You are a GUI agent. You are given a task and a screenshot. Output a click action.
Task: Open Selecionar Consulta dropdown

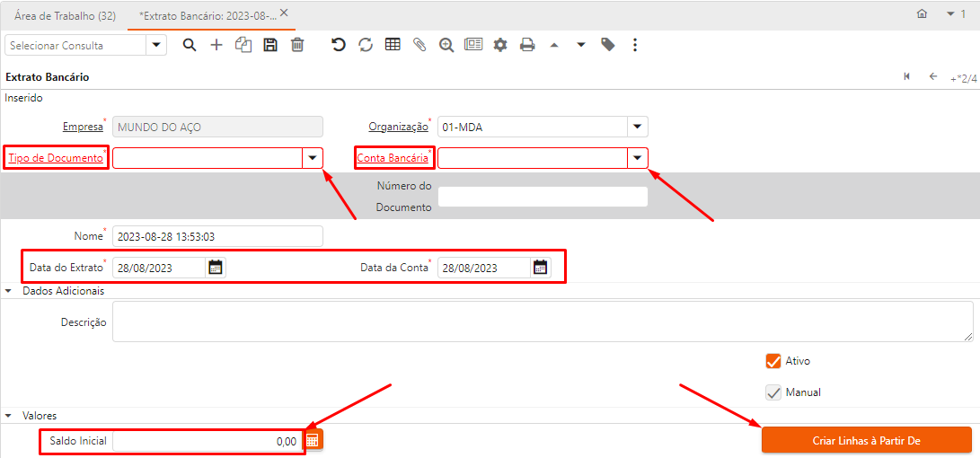pos(156,45)
